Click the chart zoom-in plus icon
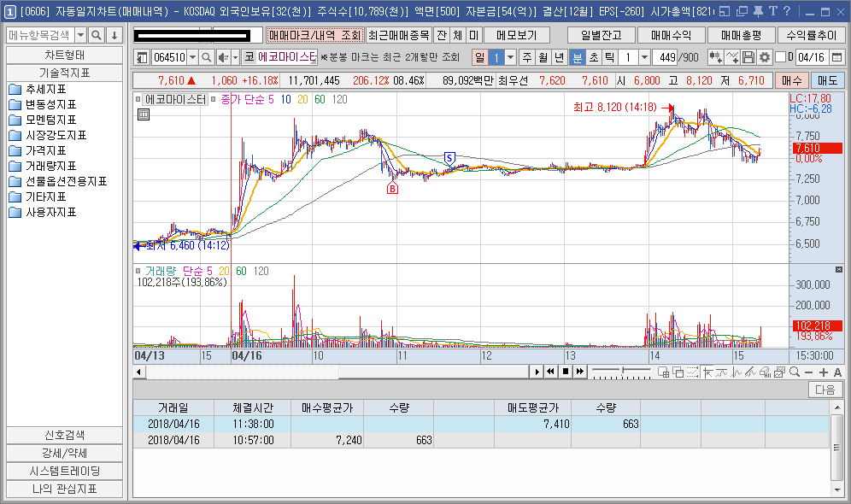 (824, 372)
